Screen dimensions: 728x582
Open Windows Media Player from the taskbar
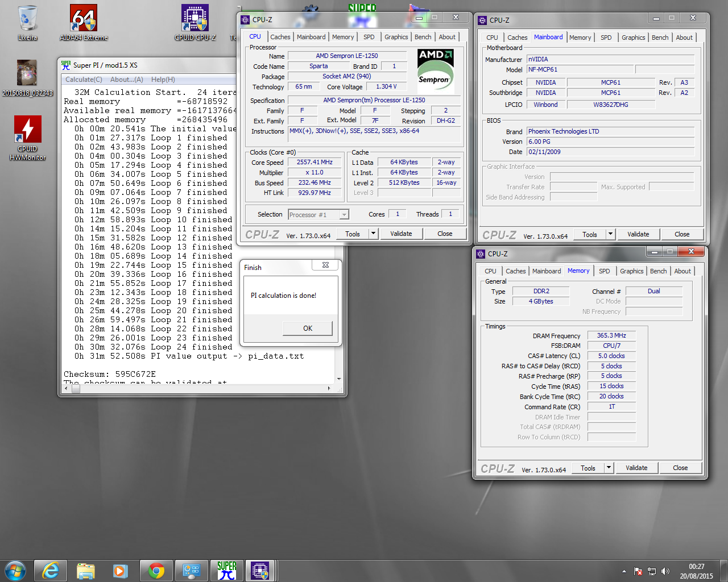coord(121,571)
